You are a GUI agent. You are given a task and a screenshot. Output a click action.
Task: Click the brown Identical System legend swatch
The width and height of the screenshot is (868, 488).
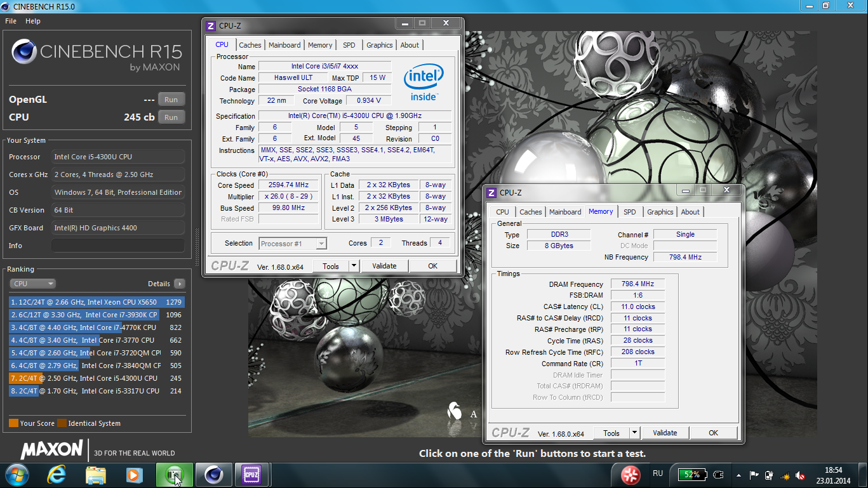62,423
